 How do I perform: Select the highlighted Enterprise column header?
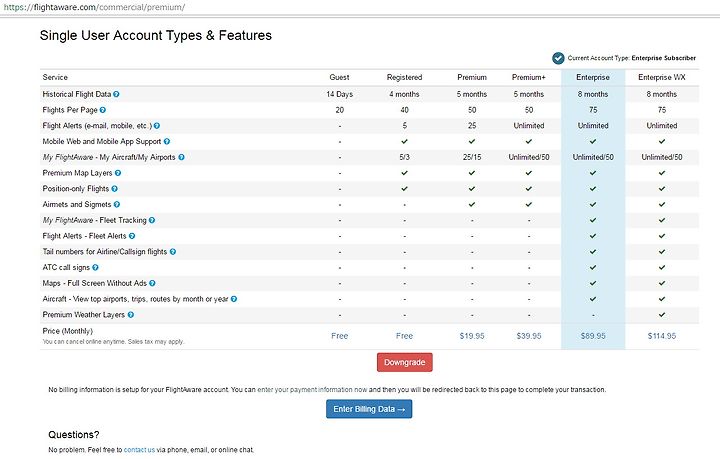pyautogui.click(x=593, y=78)
